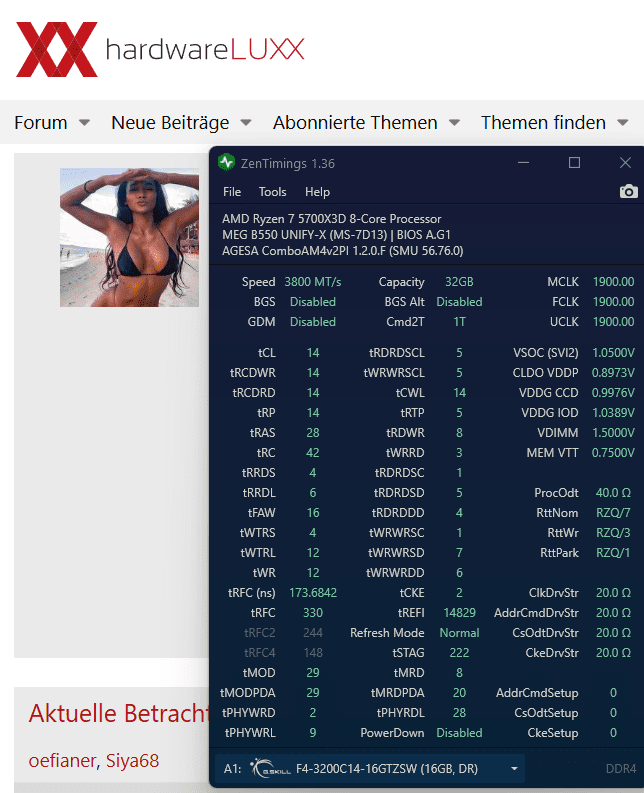This screenshot has width=644, height=793.
Task: Click the ProcOdt 40.0 Ω value
Action: (613, 493)
